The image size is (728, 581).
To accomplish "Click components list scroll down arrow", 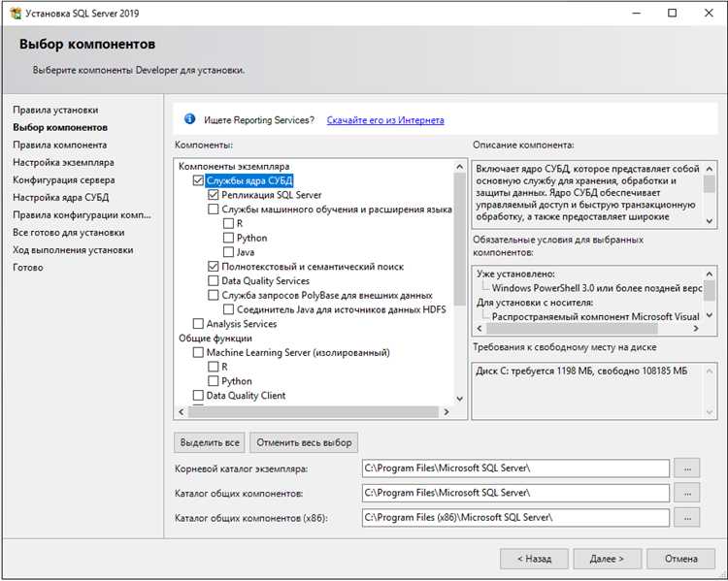I will [x=460, y=399].
